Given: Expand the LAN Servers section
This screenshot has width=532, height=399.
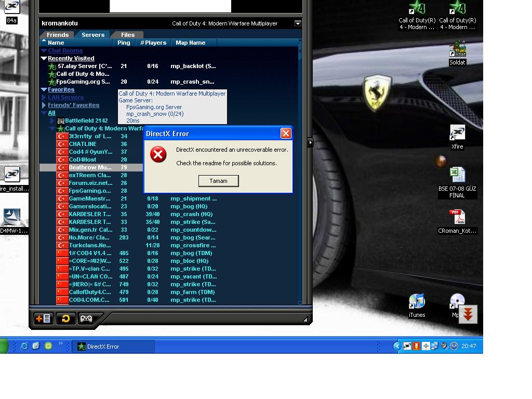Looking at the screenshot, I should [x=44, y=97].
